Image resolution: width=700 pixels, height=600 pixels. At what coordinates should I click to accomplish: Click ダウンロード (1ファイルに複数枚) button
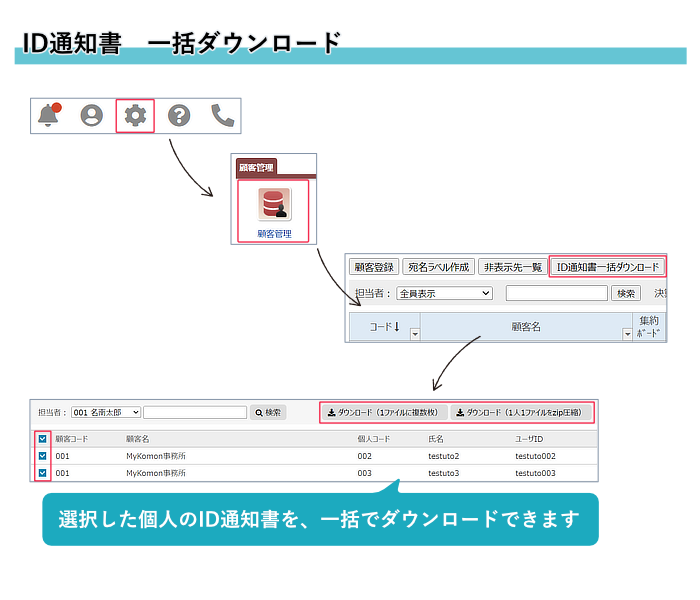pyautogui.click(x=384, y=412)
